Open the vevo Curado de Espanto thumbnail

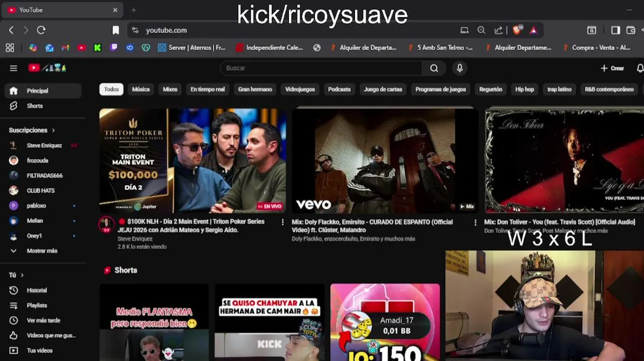coord(385,160)
